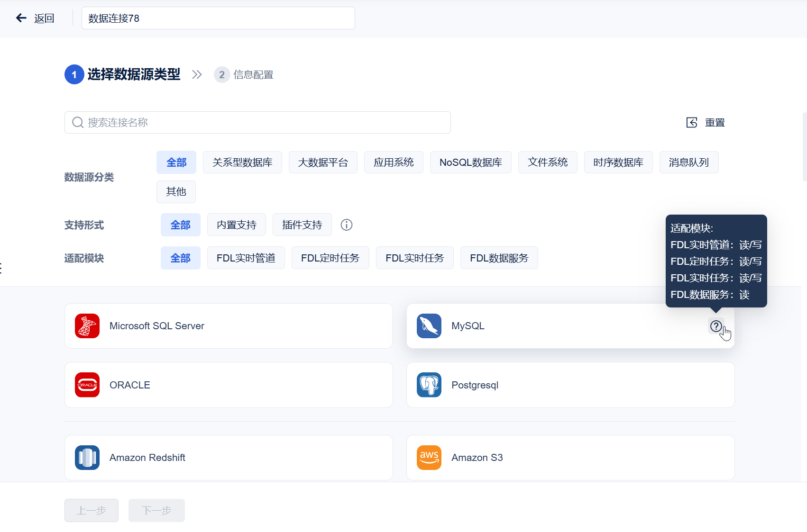Screen dimensions: 807x532
Task: Click the search magnifier icon
Action: pyautogui.click(x=78, y=123)
